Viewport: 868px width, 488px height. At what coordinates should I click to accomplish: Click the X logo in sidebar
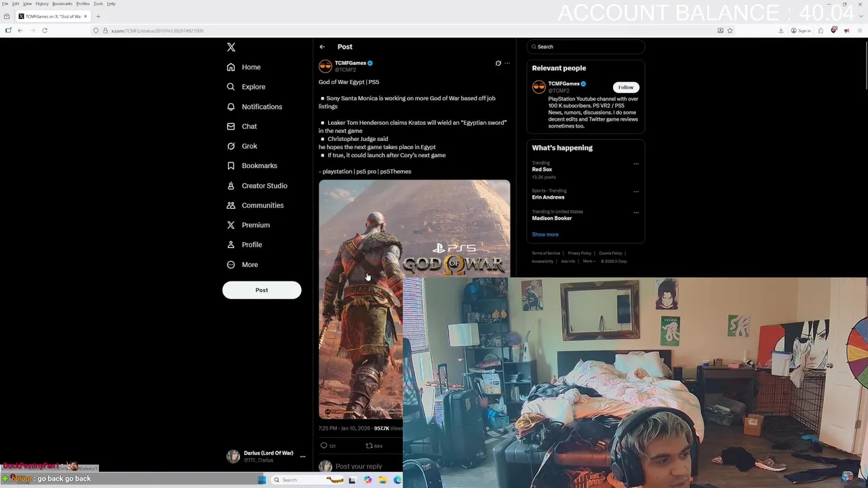point(231,47)
